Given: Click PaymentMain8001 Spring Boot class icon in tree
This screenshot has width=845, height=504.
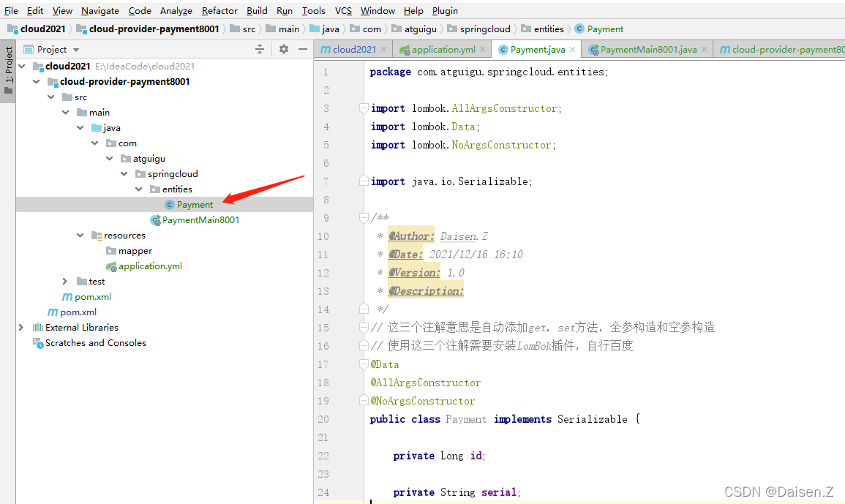Looking at the screenshot, I should tap(155, 220).
